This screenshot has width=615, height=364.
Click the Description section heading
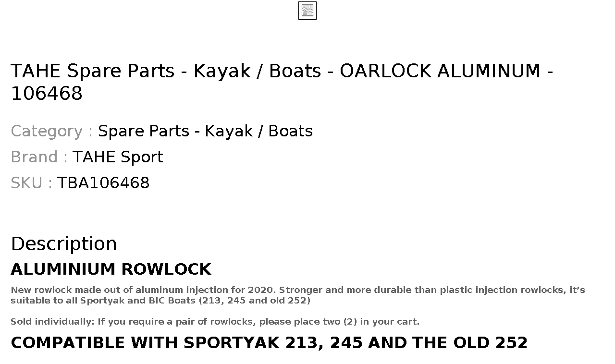point(64,244)
